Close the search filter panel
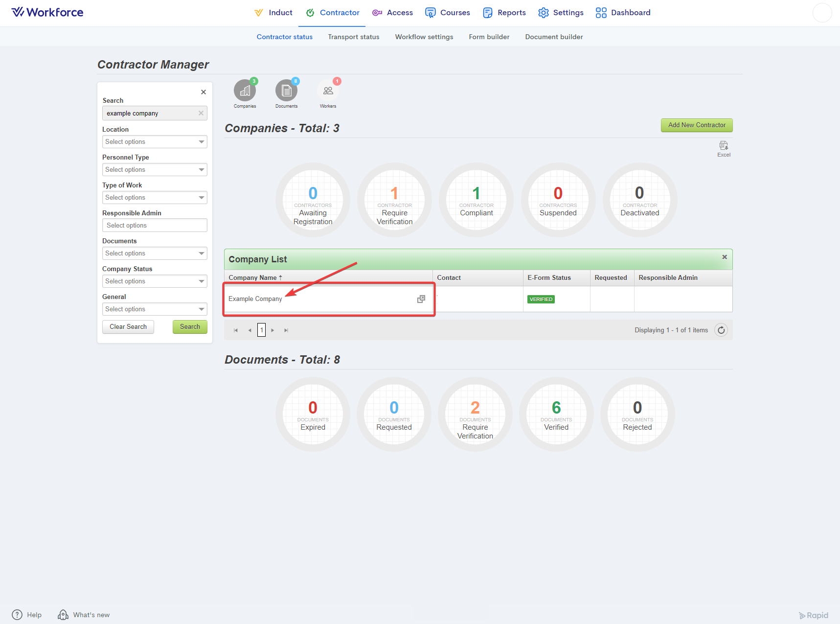 (204, 92)
